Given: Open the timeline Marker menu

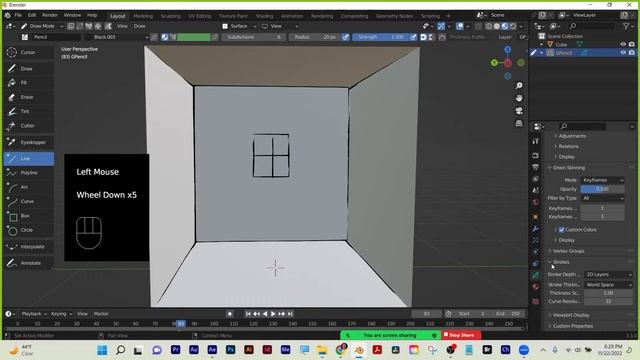Looking at the screenshot, I should pyautogui.click(x=101, y=314).
